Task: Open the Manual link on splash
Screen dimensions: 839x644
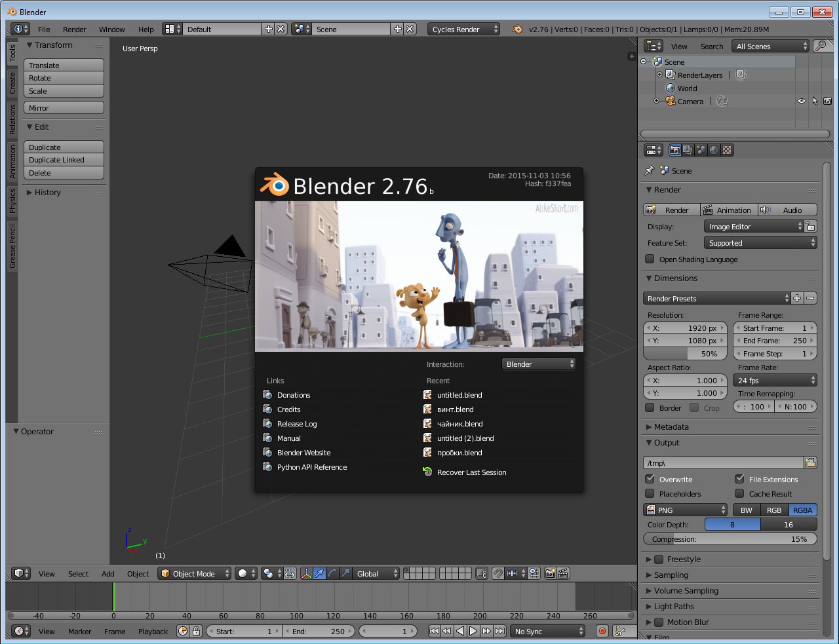Action: tap(289, 438)
